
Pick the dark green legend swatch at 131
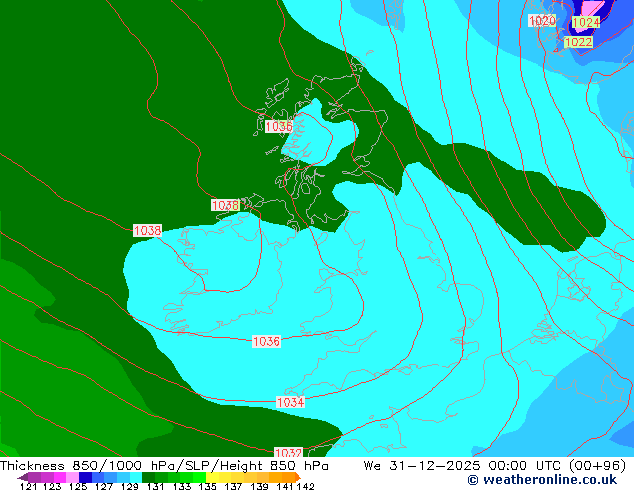point(148,477)
